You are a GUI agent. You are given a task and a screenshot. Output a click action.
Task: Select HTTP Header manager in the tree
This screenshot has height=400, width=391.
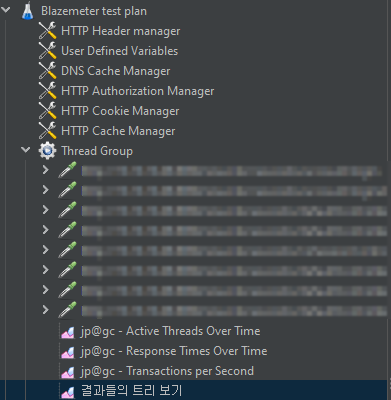coord(121,31)
